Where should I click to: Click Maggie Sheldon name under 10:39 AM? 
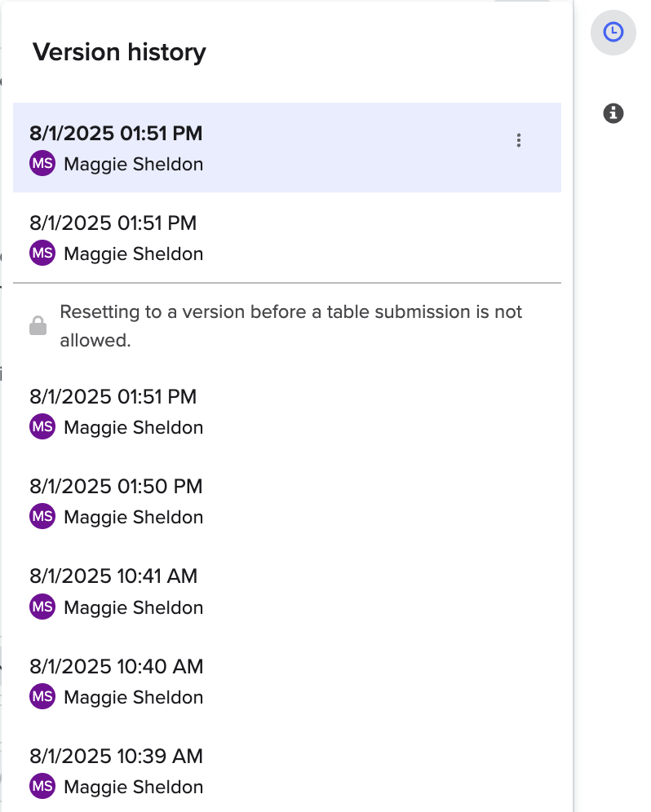click(133, 787)
